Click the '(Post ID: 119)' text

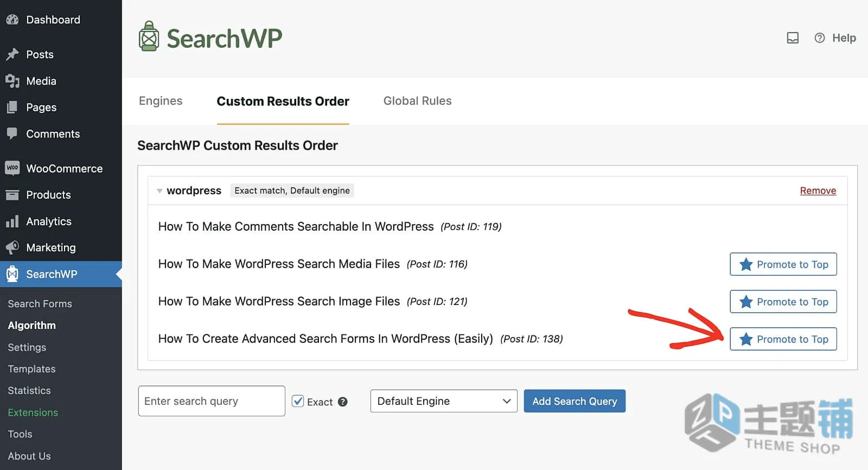471,226
